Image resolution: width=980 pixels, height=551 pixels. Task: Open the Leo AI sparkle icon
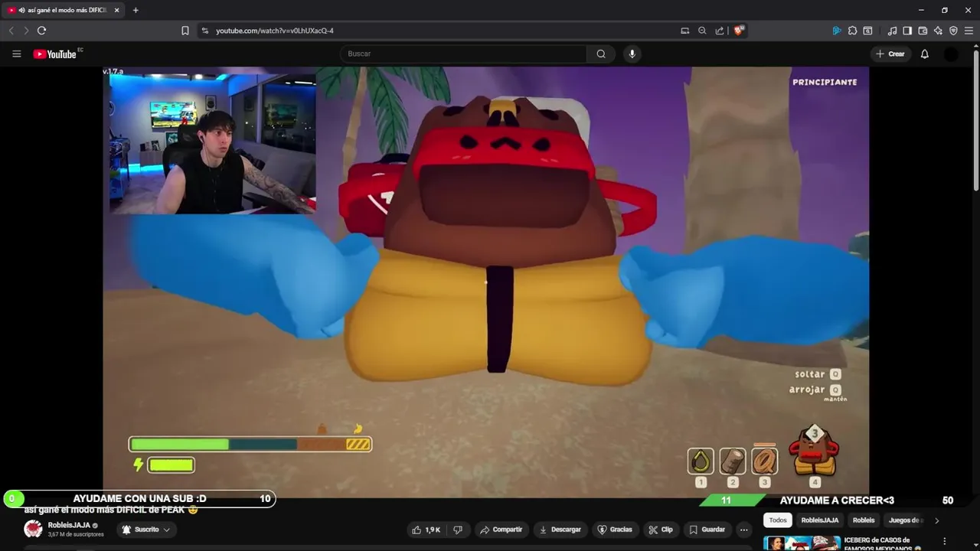938,31
